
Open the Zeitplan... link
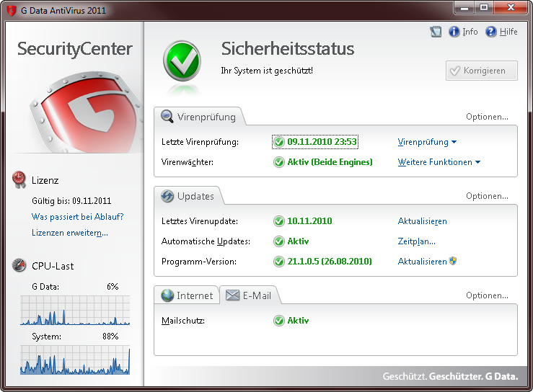pos(416,241)
